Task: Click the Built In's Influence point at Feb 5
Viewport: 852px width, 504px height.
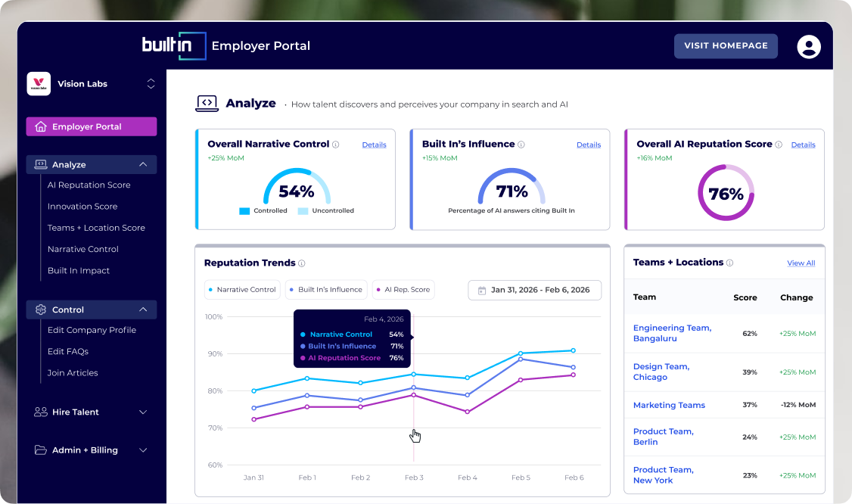Action: [521, 359]
